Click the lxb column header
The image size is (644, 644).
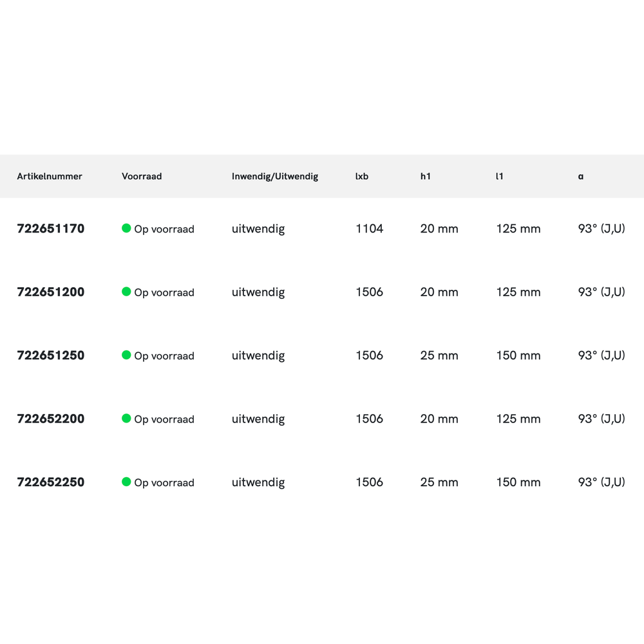(362, 176)
